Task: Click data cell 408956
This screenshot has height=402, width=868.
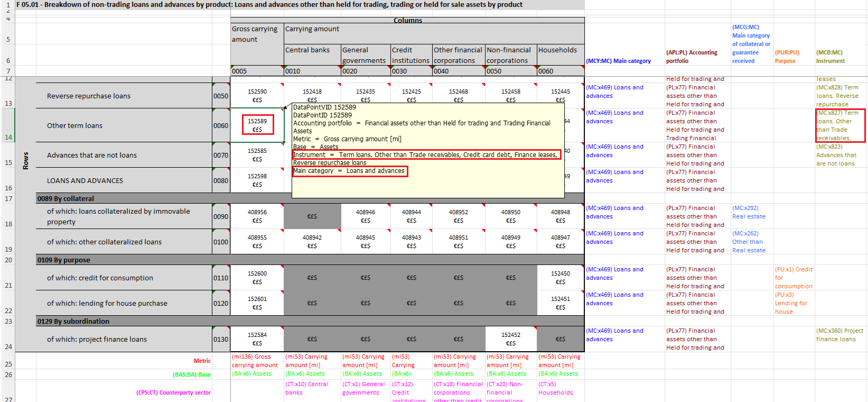Action: [257, 216]
